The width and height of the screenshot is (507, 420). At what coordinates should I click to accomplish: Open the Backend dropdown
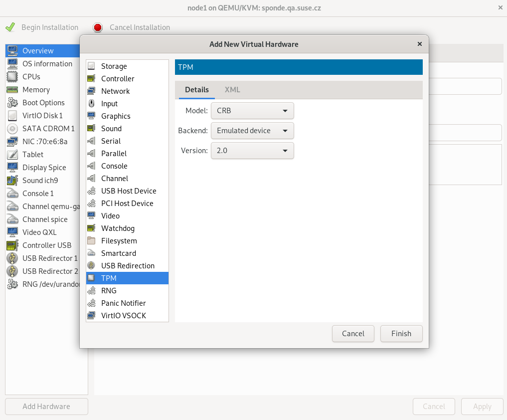[x=252, y=130]
